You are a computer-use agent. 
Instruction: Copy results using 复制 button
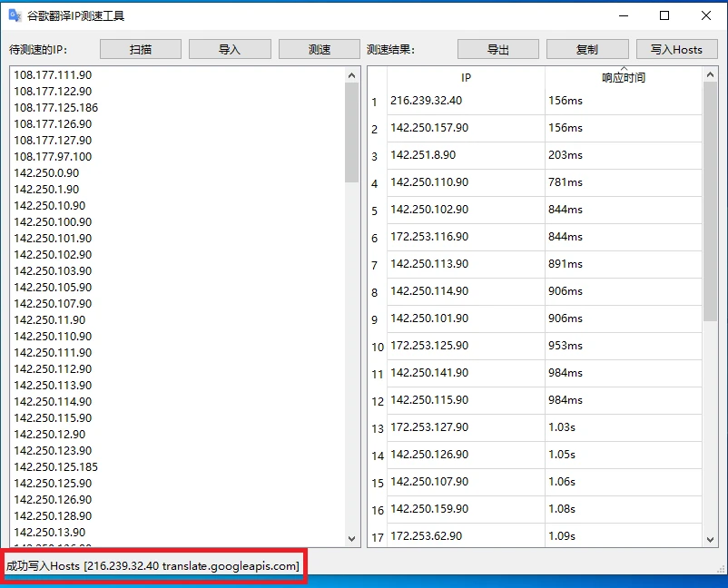click(x=587, y=49)
